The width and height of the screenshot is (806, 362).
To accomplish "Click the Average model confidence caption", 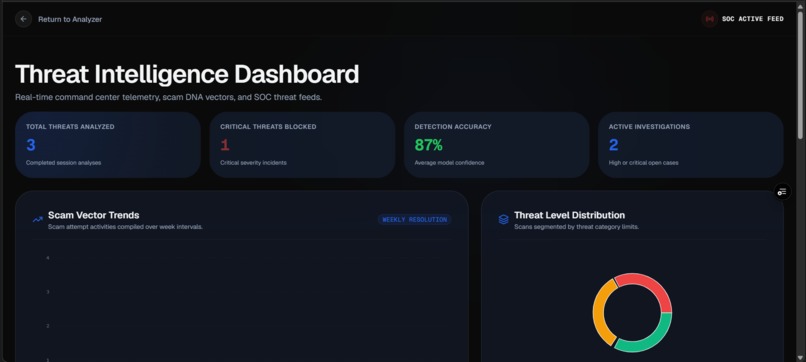I will tap(449, 163).
